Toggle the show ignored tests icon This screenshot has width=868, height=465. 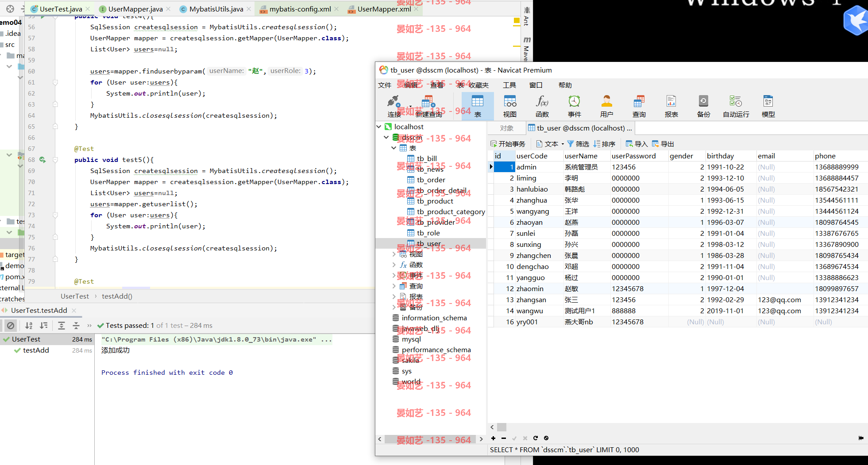[11, 326]
